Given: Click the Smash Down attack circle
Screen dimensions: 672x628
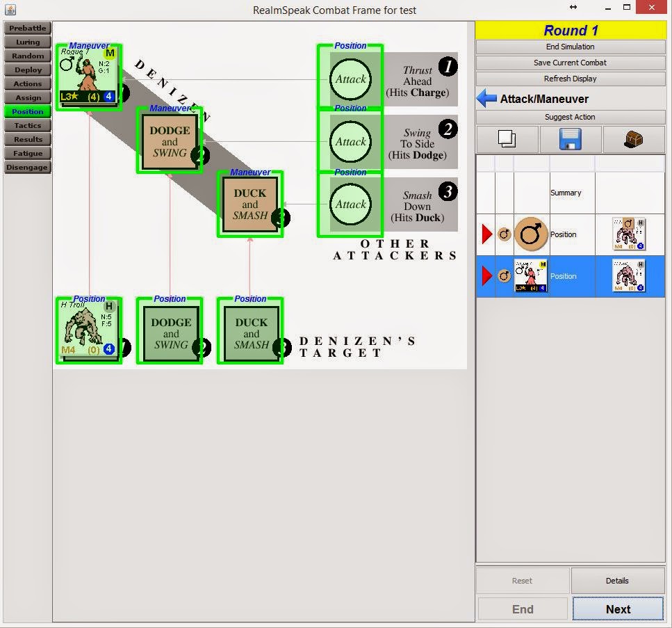Looking at the screenshot, I should point(350,204).
